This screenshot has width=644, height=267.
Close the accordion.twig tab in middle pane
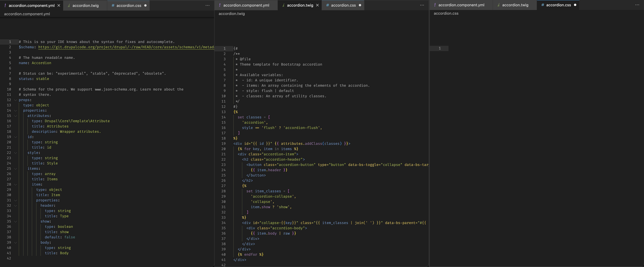point(317,5)
